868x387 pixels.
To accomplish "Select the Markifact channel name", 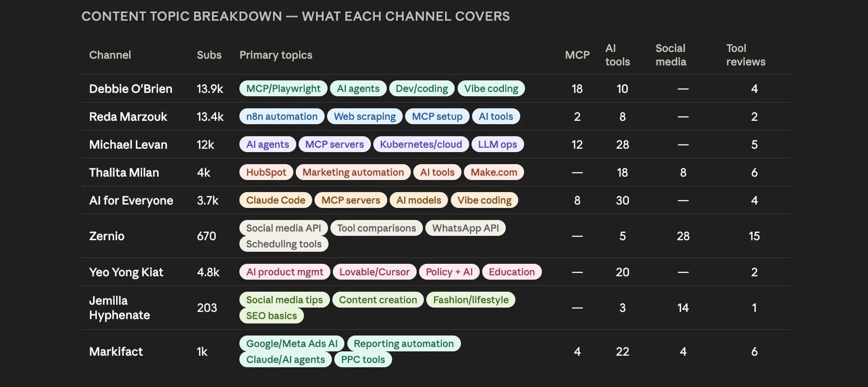I will (x=116, y=351).
